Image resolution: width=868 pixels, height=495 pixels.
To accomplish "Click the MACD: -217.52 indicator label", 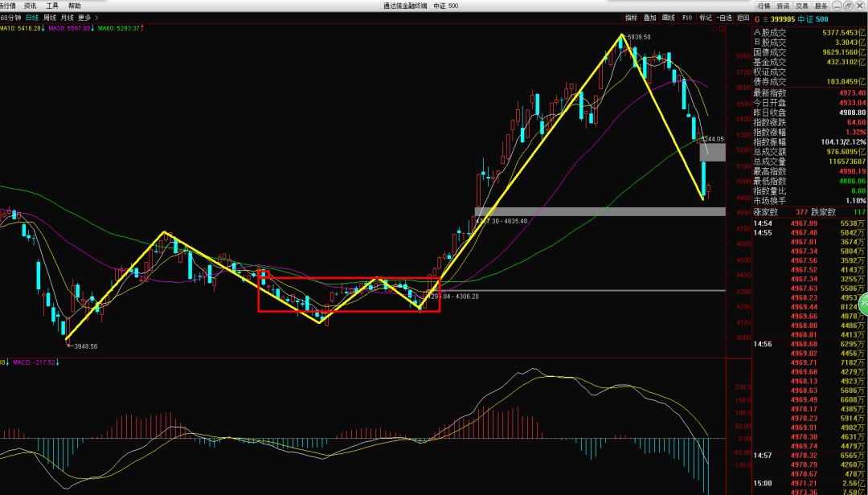I will 35,362.
